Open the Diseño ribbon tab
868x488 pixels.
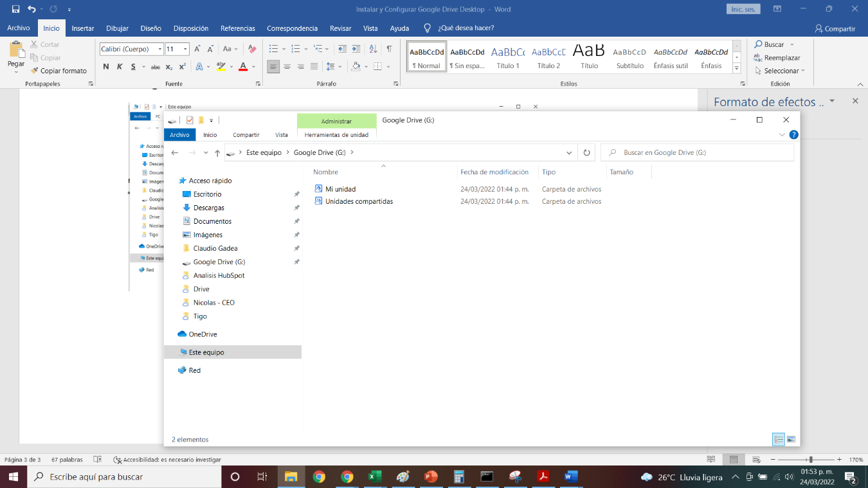coord(151,28)
